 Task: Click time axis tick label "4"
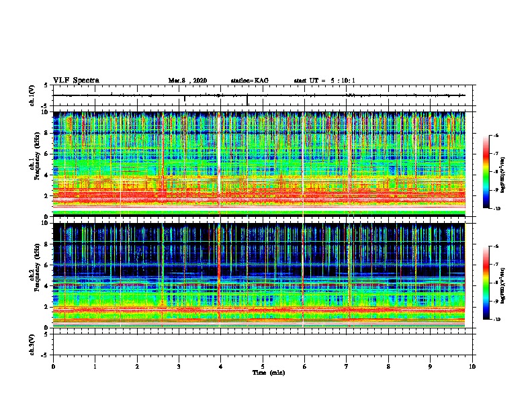(x=221, y=367)
